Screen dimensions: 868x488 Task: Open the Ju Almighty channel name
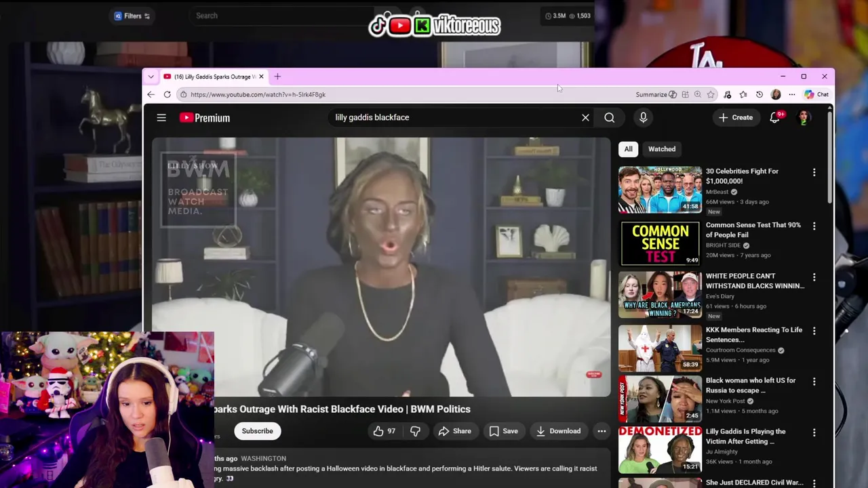tap(722, 452)
